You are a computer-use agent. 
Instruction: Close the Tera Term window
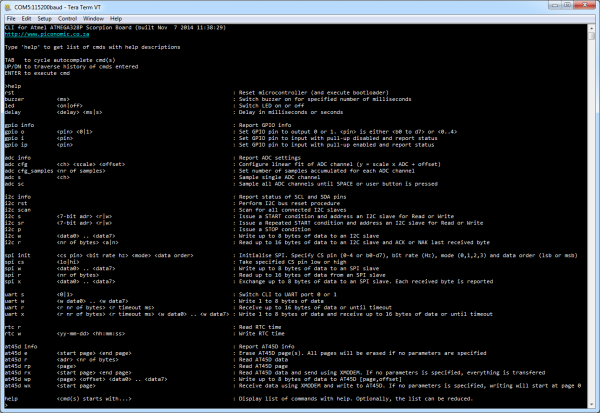click(583, 6)
